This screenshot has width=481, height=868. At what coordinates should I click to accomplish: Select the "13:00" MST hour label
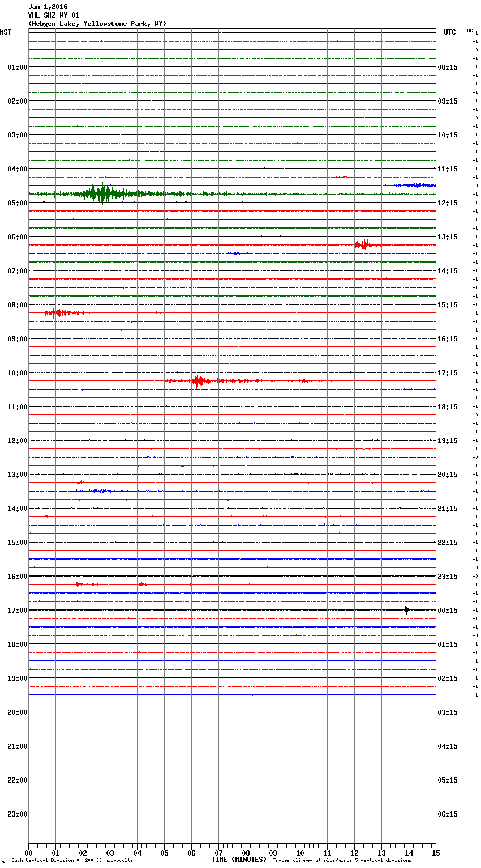coord(18,475)
